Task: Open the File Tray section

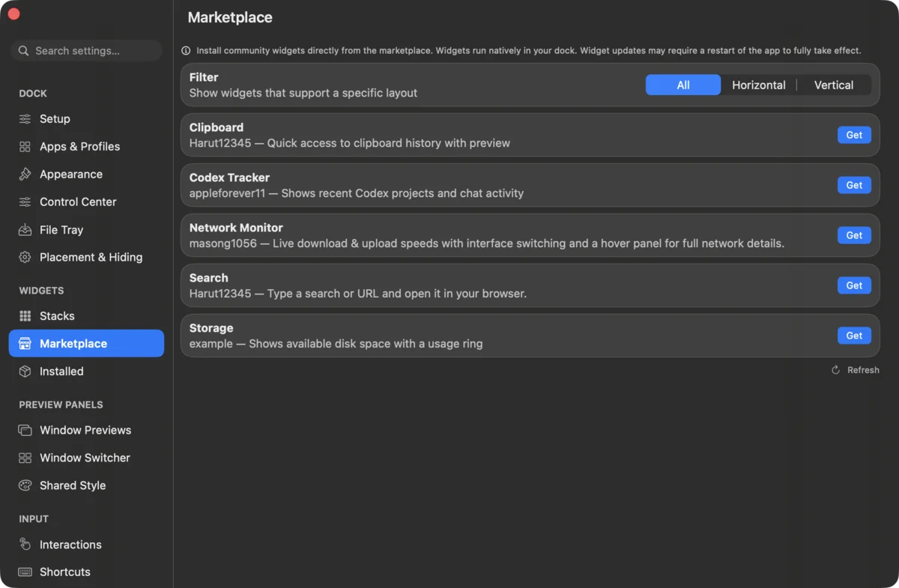Action: (x=86, y=230)
